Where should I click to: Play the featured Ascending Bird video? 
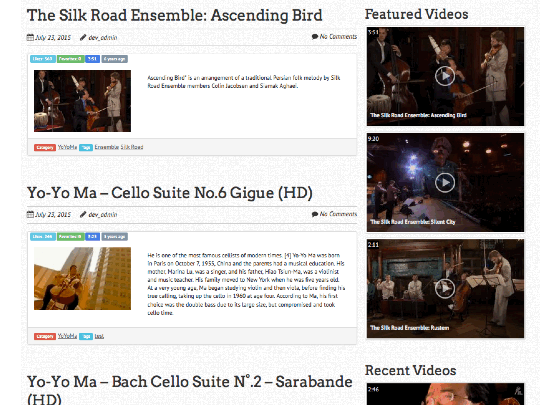tap(445, 76)
